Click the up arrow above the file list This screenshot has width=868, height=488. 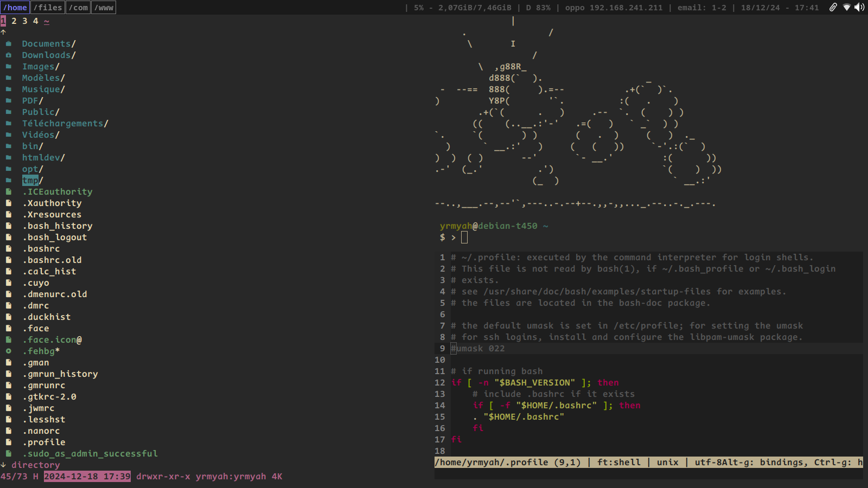(x=3, y=32)
